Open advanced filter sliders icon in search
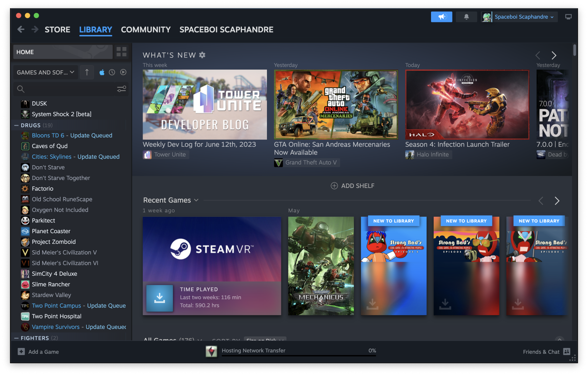The width and height of the screenshot is (588, 375). coord(121,89)
